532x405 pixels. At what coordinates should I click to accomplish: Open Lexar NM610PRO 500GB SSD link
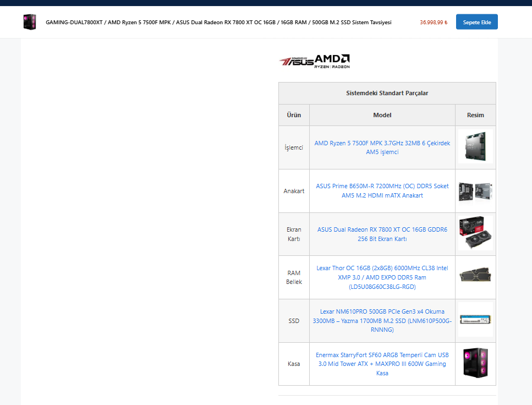[x=382, y=320]
